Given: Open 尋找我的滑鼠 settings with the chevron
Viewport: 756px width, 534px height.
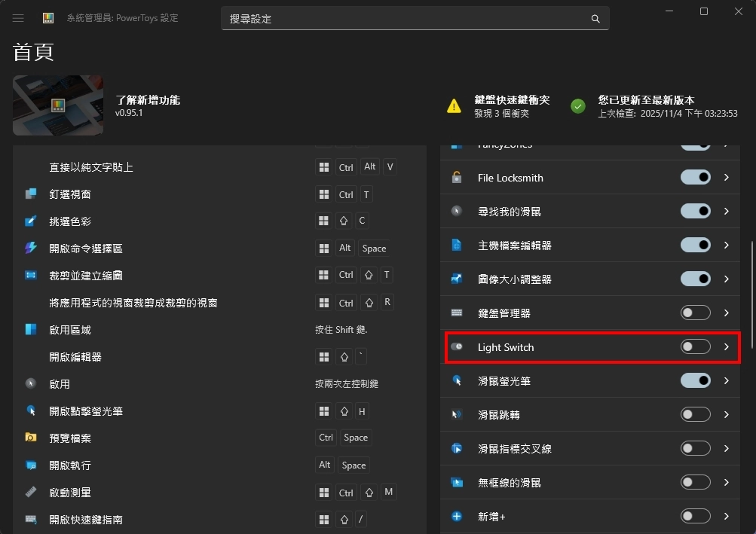Looking at the screenshot, I should (726, 211).
